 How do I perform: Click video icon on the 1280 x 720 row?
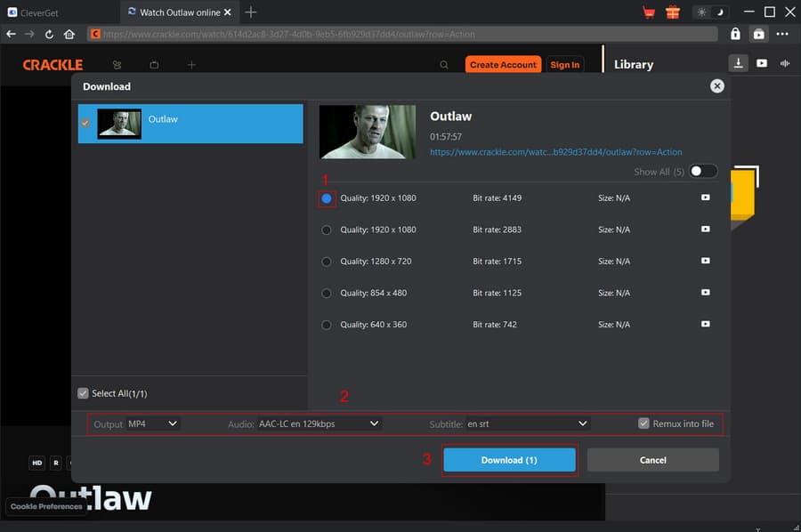[x=705, y=262]
